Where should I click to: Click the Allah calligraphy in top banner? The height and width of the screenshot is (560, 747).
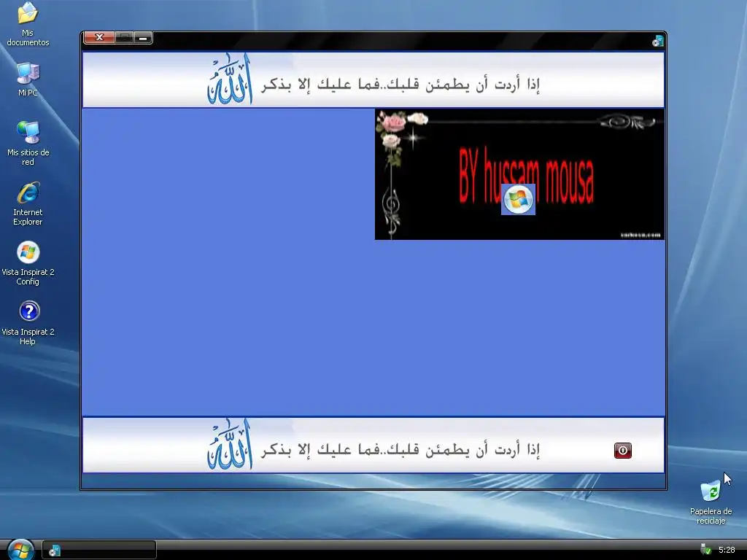pos(230,79)
